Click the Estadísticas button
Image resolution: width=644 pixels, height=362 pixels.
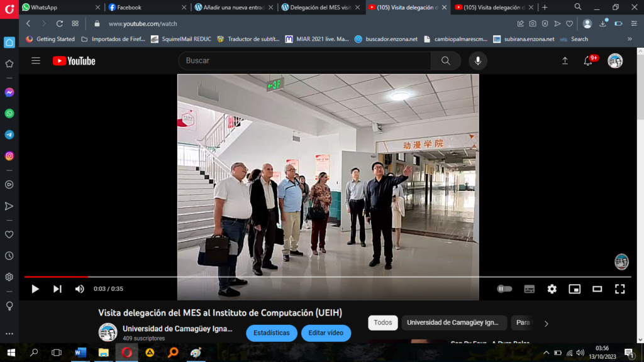pyautogui.click(x=271, y=333)
